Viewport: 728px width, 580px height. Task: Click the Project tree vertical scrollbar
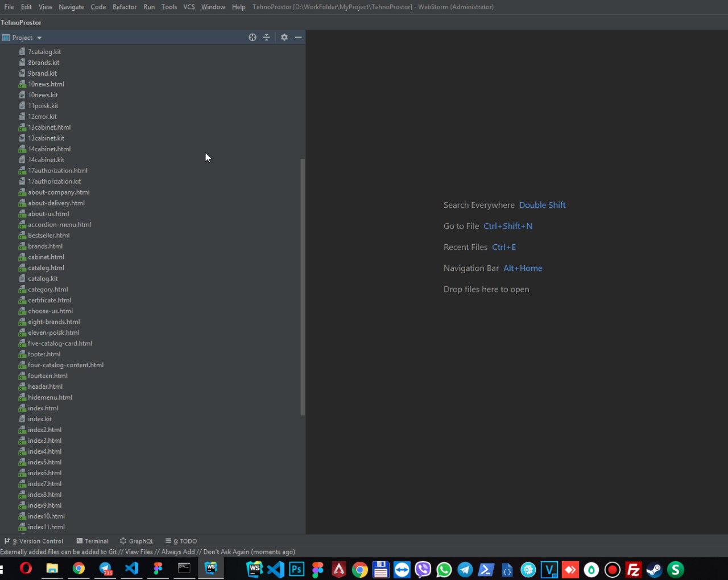[303, 287]
